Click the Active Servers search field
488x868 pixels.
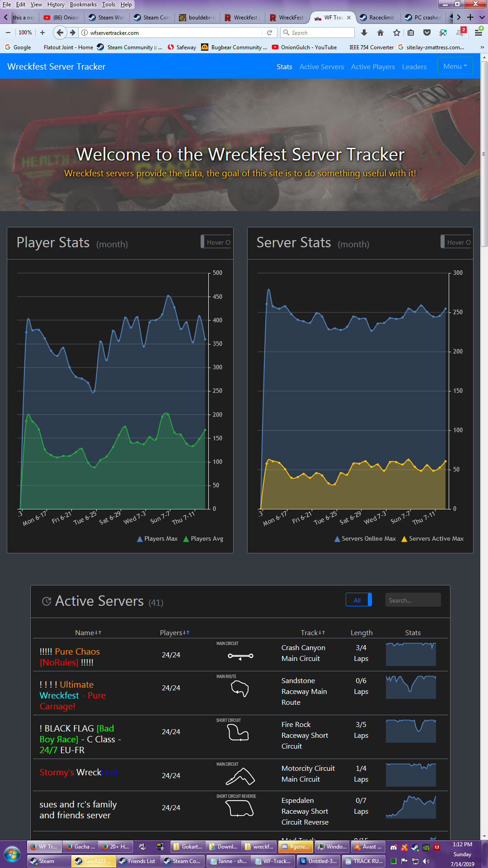(x=413, y=600)
